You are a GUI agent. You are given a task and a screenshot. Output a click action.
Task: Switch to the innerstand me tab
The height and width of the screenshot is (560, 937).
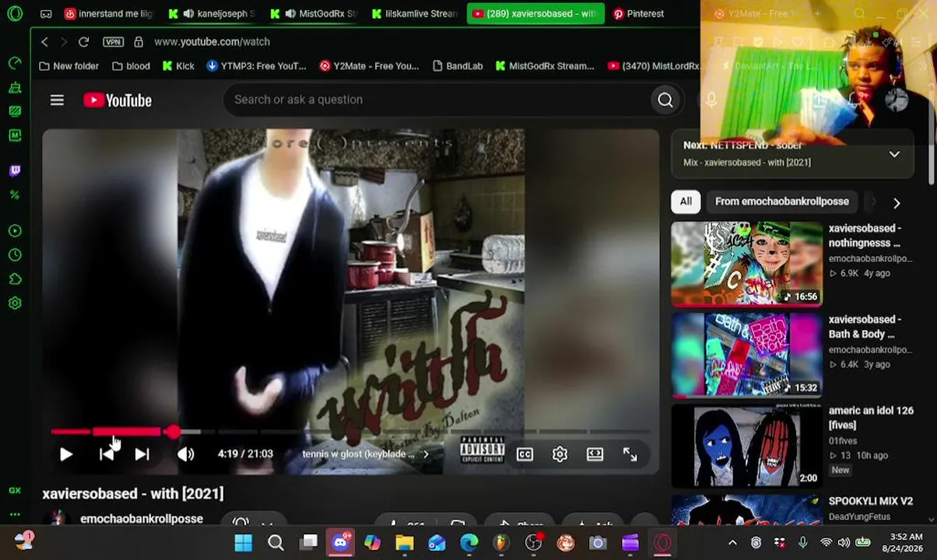coord(107,13)
